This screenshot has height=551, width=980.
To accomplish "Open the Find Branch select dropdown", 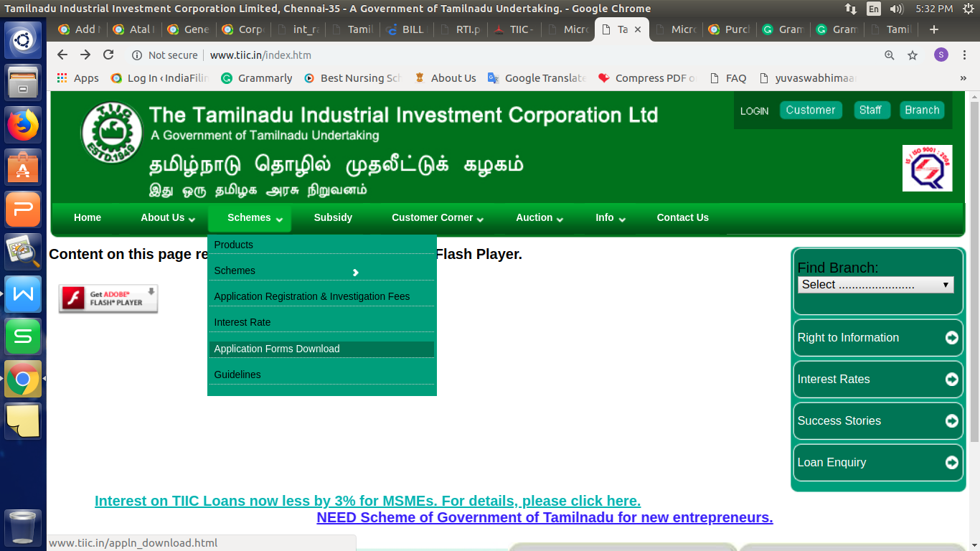I will [x=875, y=284].
